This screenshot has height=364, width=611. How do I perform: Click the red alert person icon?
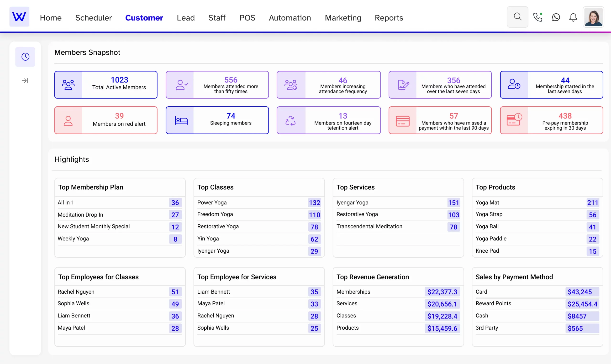coord(68,121)
